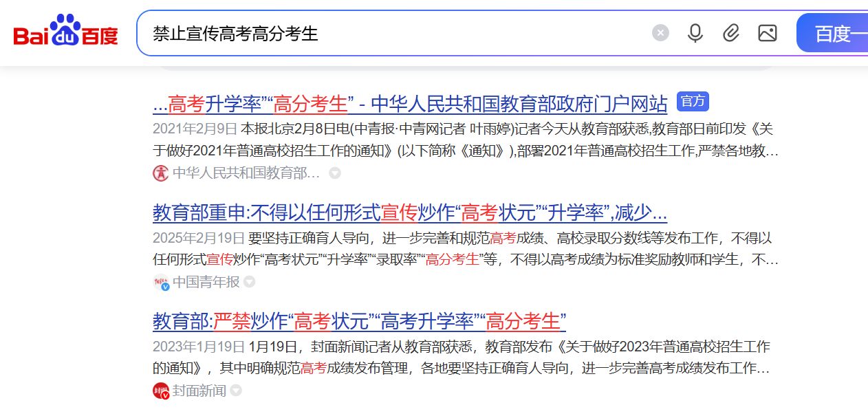Open the 中国青年报 source link
The height and width of the screenshot is (416, 868).
point(206,282)
